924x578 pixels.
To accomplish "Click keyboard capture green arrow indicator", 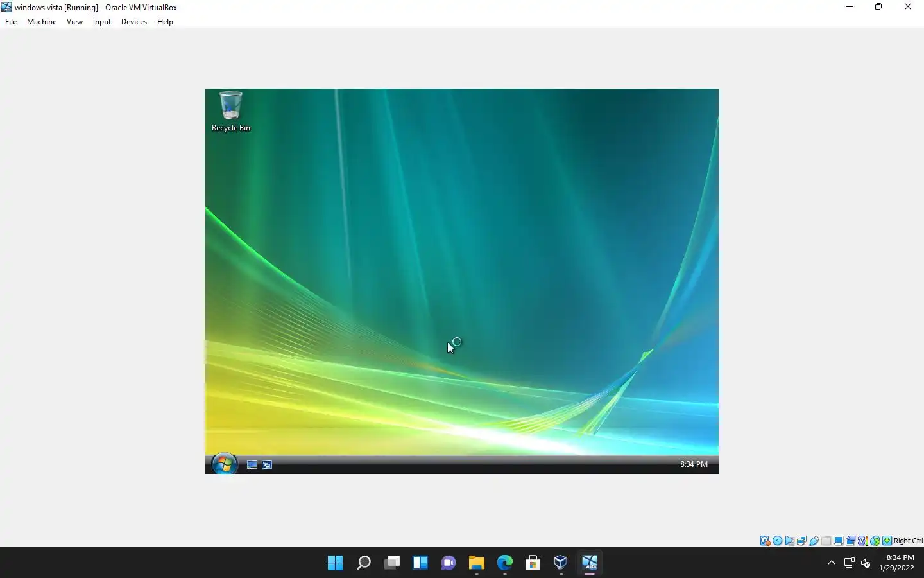I will coord(887,541).
